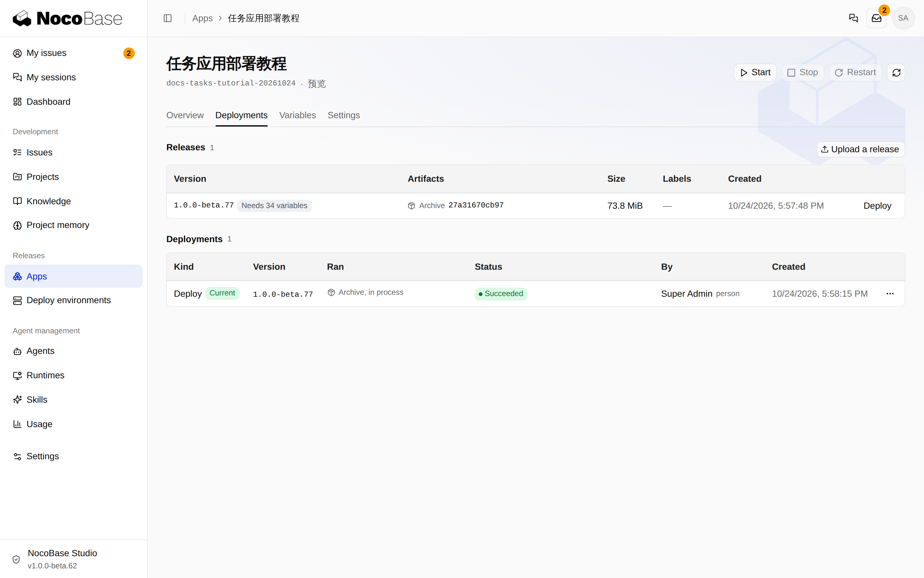Toggle the sidebar panel icon
Viewport: 924px width, 578px height.
(x=167, y=18)
